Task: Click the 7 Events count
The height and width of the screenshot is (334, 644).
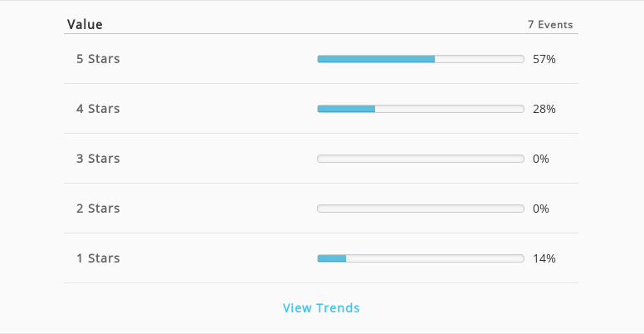Action: pos(550,24)
